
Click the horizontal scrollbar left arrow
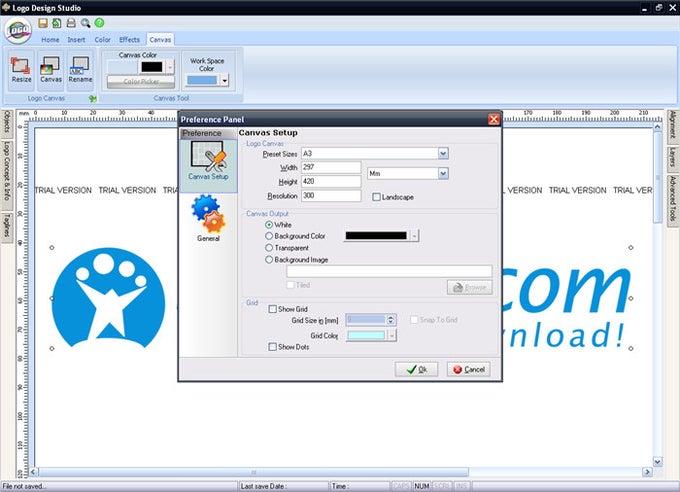click(33, 472)
